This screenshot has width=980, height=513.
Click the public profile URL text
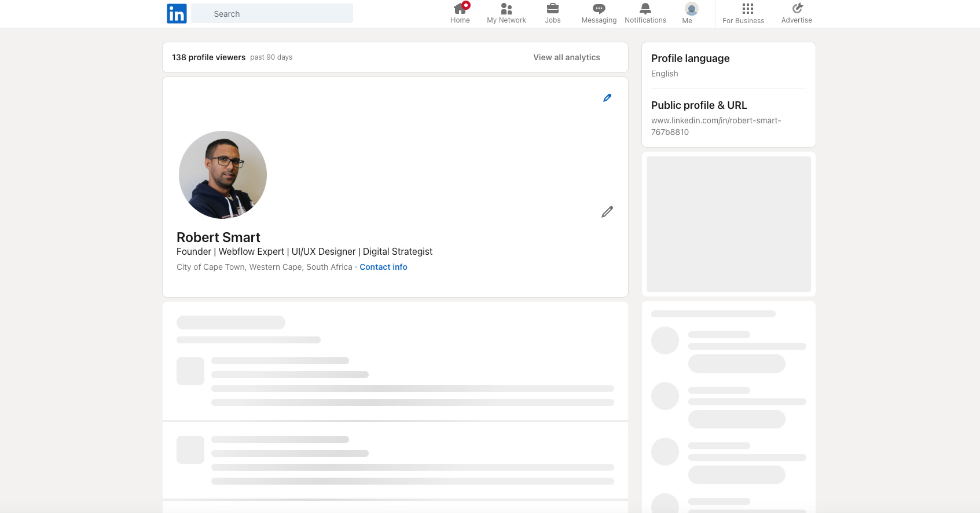click(716, 126)
